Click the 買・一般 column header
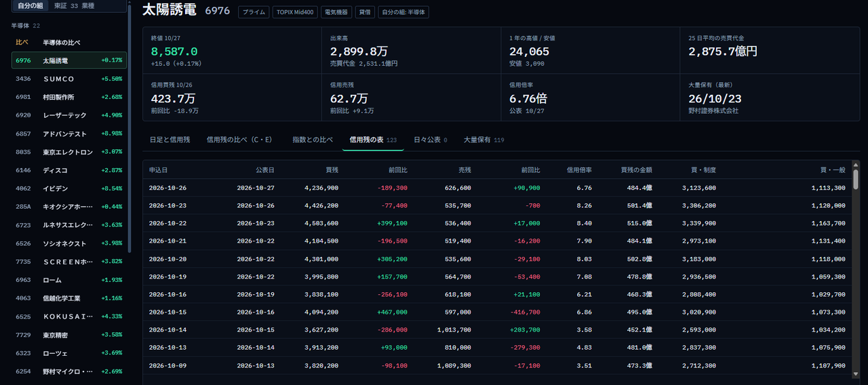This screenshot has width=868, height=385. point(833,169)
